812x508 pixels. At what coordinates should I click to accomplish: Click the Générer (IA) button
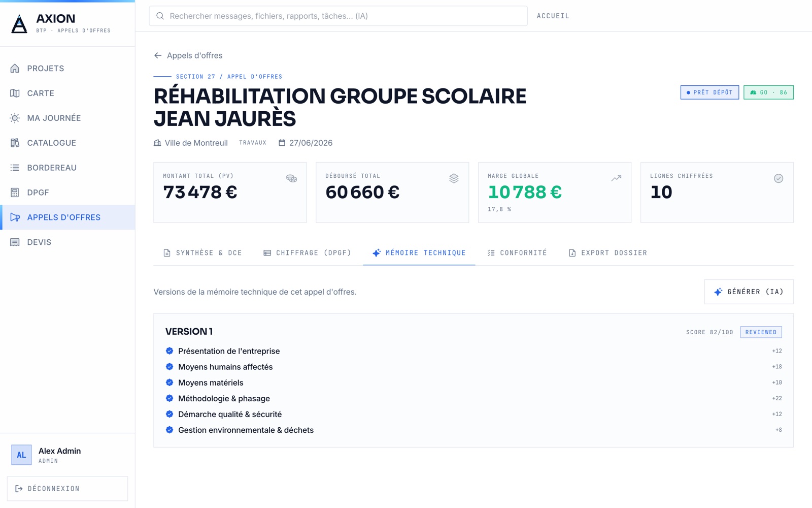tap(749, 292)
